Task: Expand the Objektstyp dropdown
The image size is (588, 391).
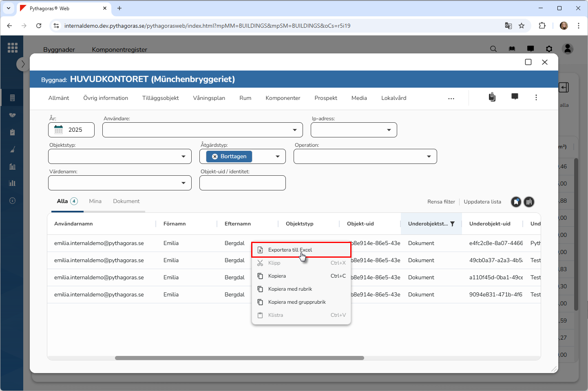Action: coord(183,157)
